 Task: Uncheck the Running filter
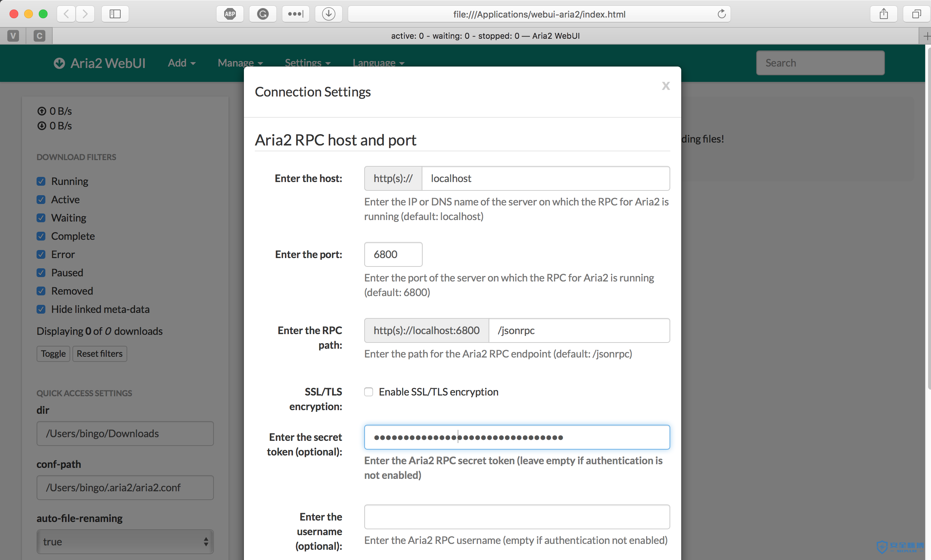click(41, 182)
